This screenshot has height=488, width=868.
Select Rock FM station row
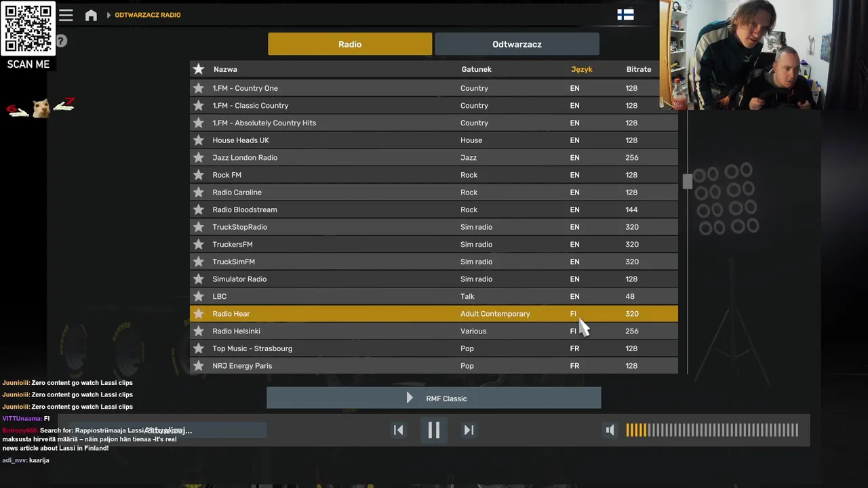(434, 175)
